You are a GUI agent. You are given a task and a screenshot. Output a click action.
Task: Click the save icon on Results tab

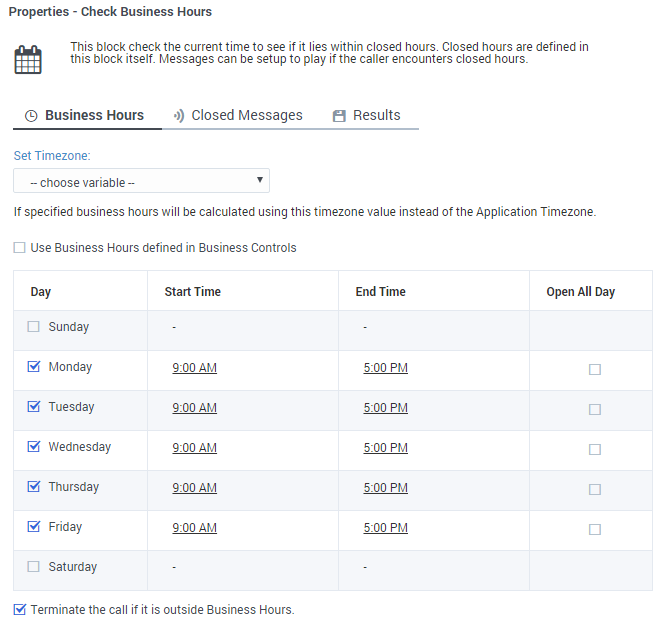coord(339,116)
